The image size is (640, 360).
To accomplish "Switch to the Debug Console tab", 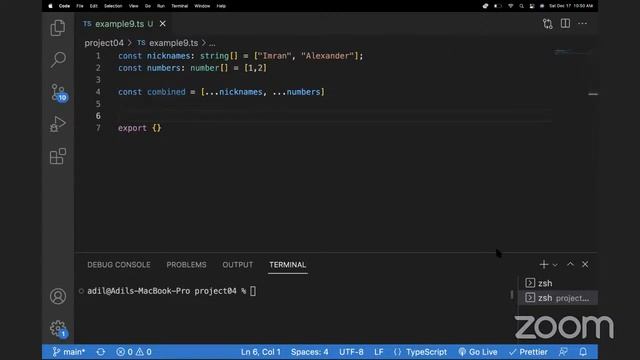I will [119, 265].
